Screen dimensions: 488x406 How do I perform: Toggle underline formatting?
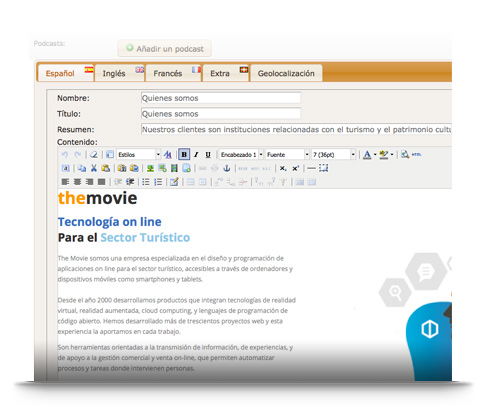208,155
